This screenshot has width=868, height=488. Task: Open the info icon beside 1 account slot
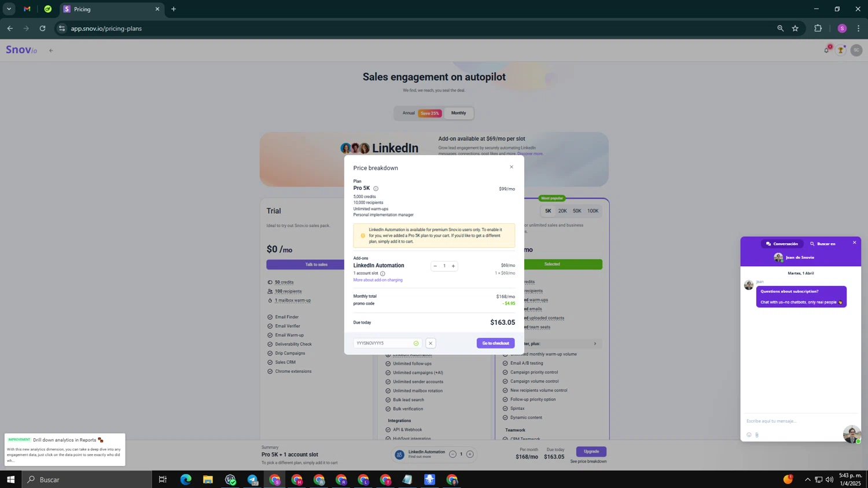382,274
